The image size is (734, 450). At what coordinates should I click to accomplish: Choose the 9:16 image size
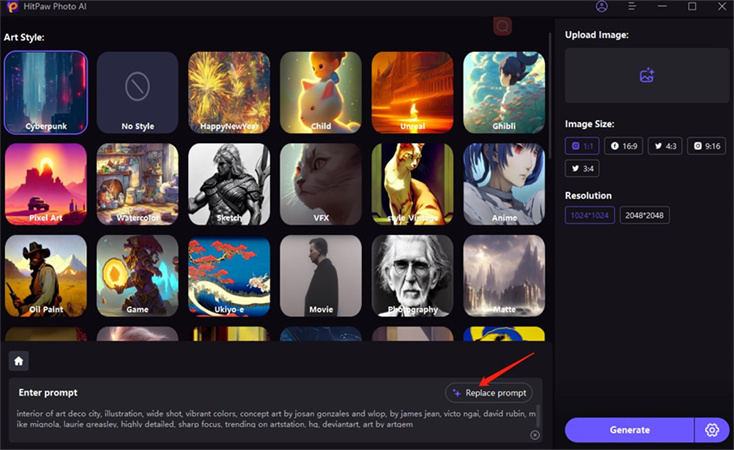[706, 146]
